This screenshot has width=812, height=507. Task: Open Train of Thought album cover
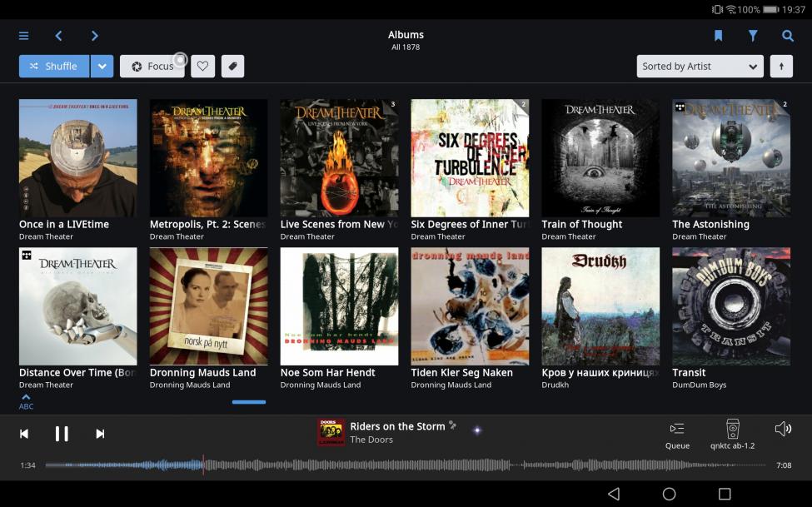(600, 158)
